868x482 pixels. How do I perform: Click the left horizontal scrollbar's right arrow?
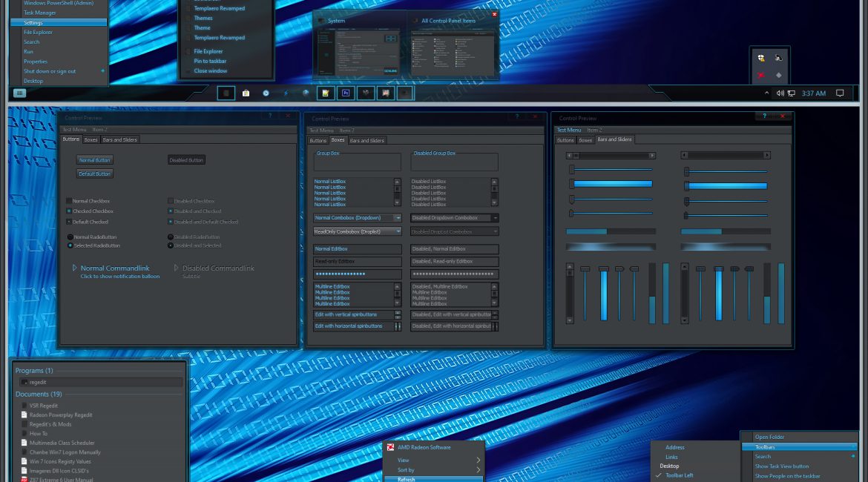[652, 156]
